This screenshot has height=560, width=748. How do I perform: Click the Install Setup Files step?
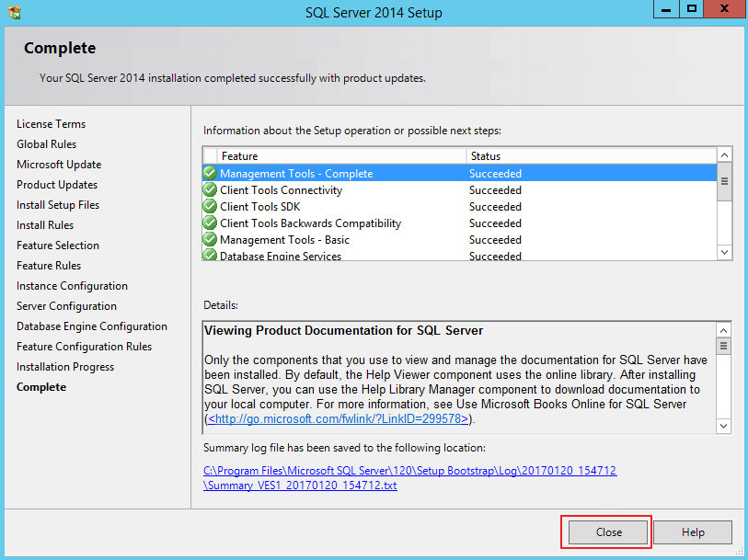tap(58, 205)
